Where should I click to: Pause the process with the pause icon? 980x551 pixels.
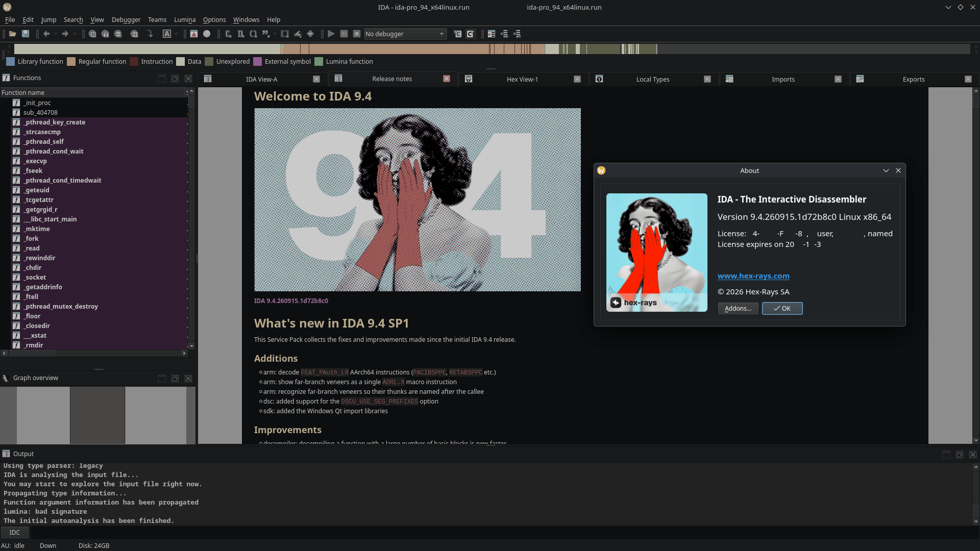tap(344, 34)
